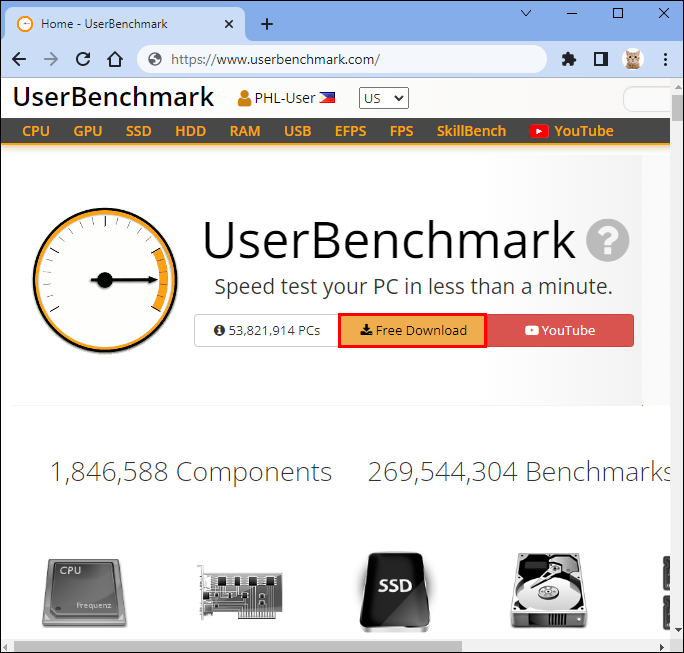Open the HDD menu item
Image resolution: width=684 pixels, height=653 pixels.
coord(191,131)
